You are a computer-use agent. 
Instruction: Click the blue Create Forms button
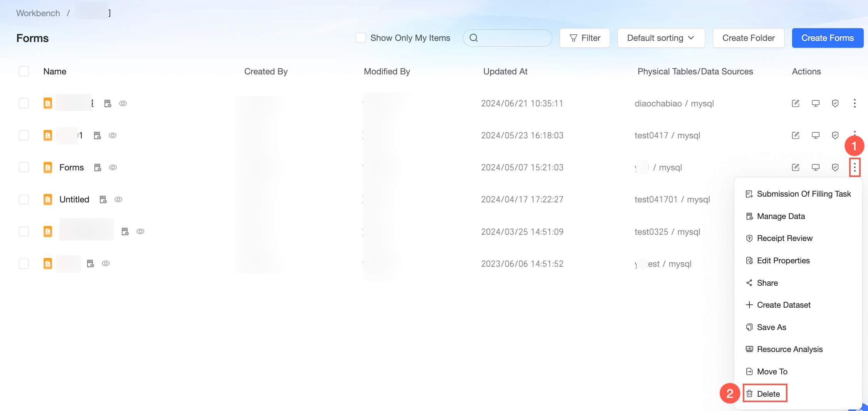pos(828,38)
